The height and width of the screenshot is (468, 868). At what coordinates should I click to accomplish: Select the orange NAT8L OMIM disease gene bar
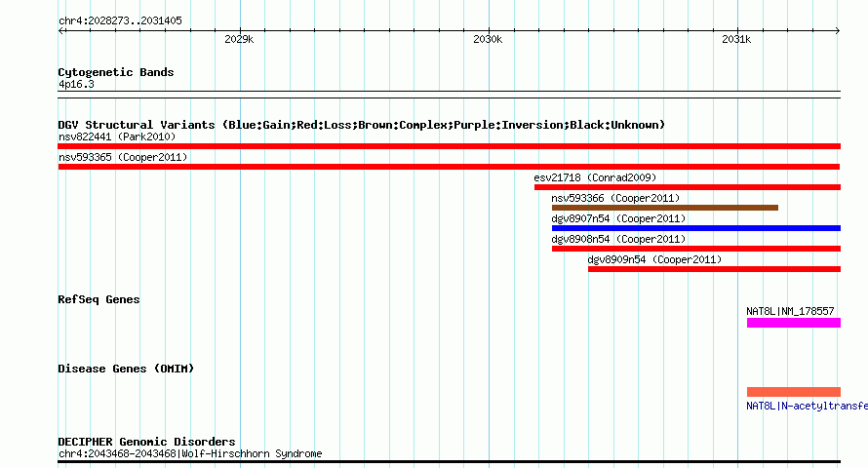click(793, 392)
